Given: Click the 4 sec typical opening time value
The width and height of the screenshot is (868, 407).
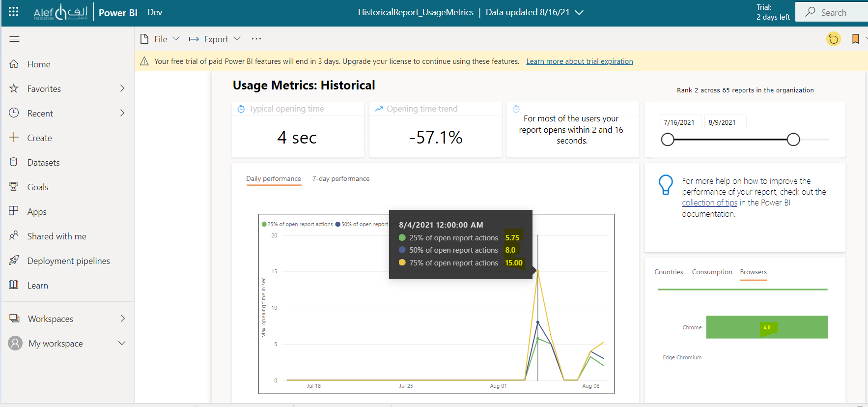Looking at the screenshot, I should 297,138.
